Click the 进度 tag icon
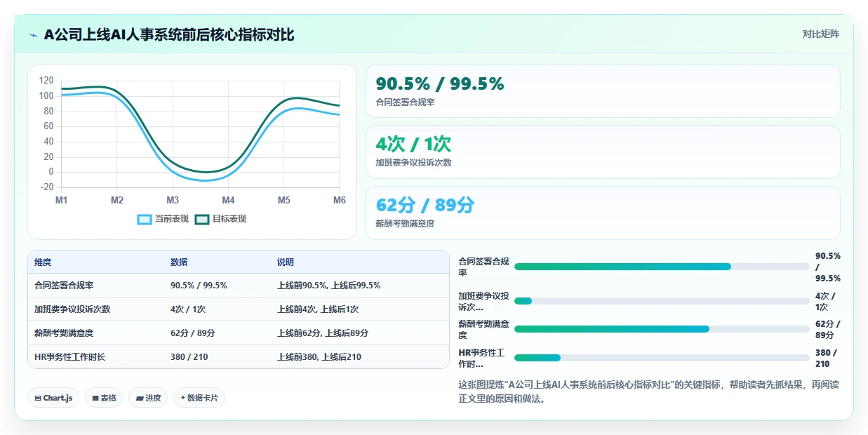Viewport: 868px width, 435px height. click(x=140, y=398)
